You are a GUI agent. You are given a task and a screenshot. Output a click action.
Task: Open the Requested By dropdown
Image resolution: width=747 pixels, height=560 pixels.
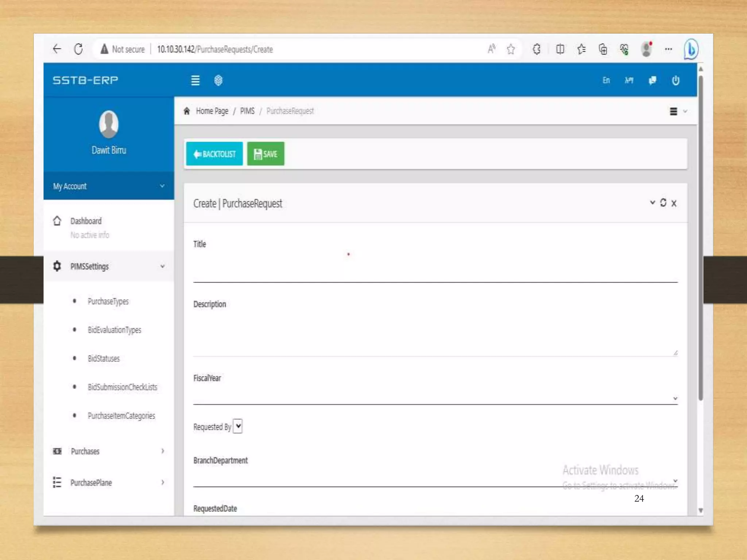(x=238, y=426)
